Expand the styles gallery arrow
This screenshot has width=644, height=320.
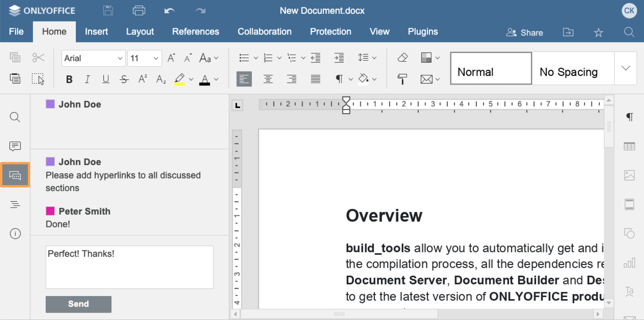(626, 68)
